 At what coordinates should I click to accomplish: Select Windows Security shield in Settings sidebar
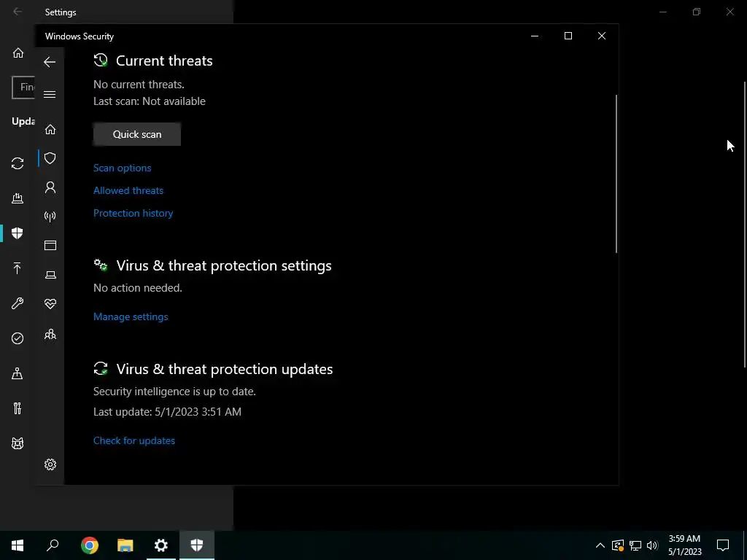click(18, 233)
